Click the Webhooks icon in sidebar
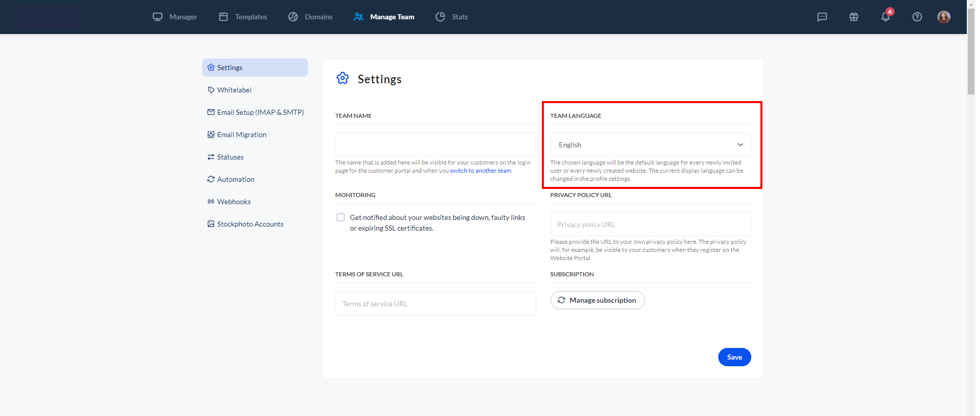Screen dimensions: 980x416 (211, 202)
